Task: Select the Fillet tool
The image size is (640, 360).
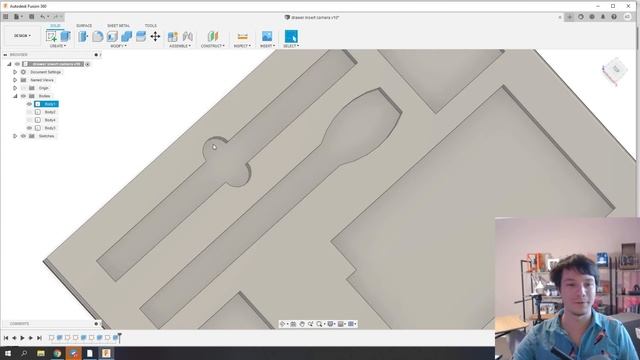Action: [x=98, y=36]
